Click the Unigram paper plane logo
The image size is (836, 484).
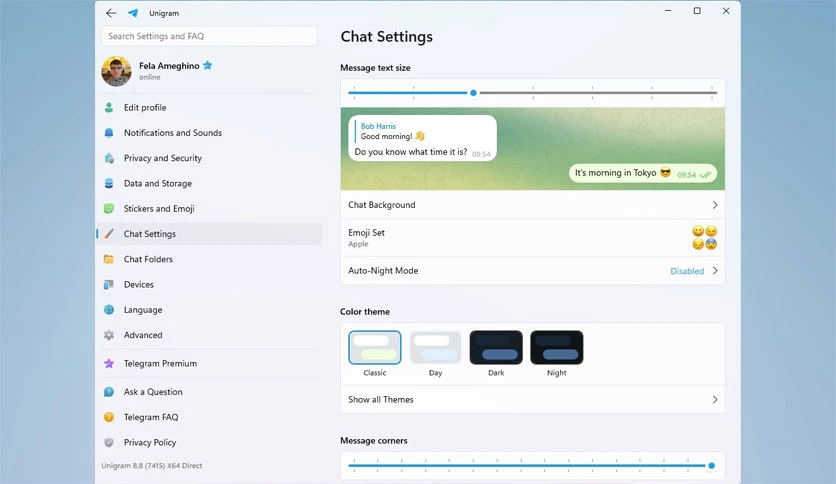coord(133,13)
